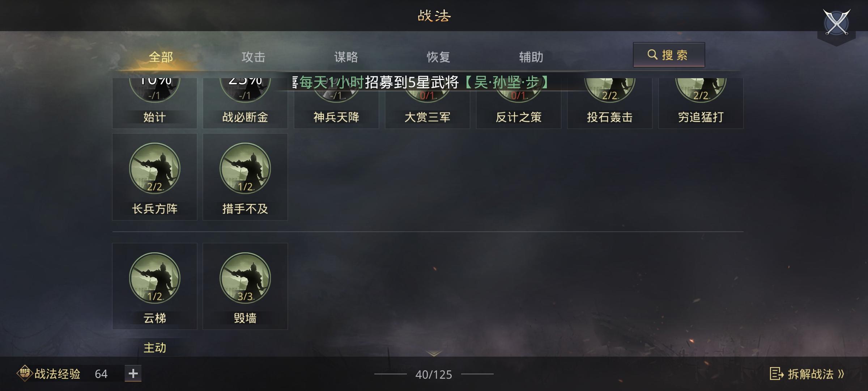Screen dimensions: 868x391
Task: Switch to the 辅助 tab
Action: [x=531, y=57]
